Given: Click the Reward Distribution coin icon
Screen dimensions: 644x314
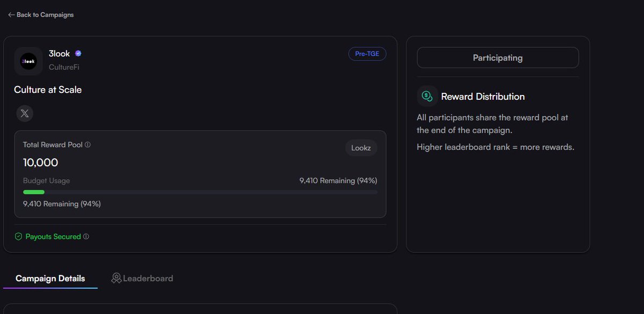Looking at the screenshot, I should (x=427, y=96).
